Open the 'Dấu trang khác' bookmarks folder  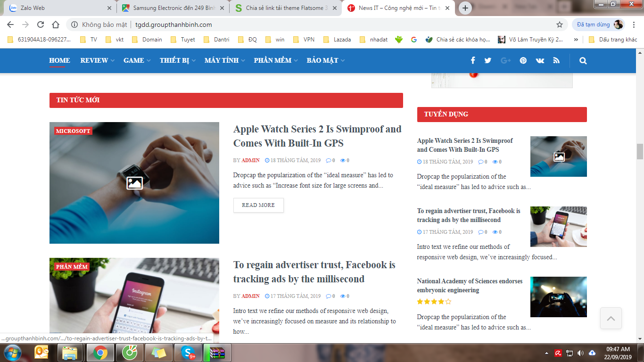[613, 40]
